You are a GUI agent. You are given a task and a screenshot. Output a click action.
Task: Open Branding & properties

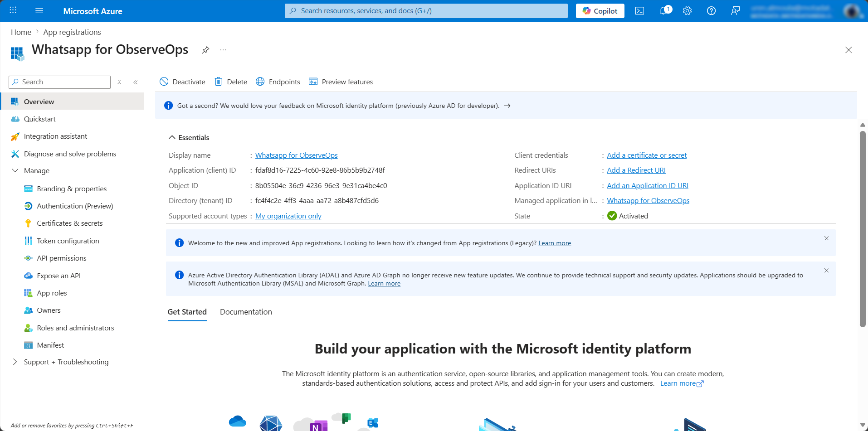(x=73, y=189)
